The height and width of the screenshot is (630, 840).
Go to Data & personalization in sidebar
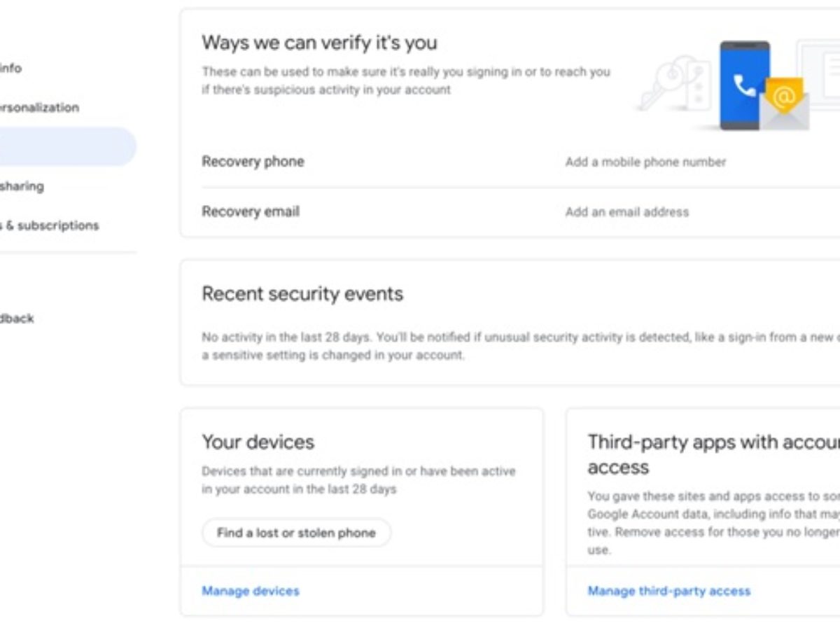click(x=39, y=107)
